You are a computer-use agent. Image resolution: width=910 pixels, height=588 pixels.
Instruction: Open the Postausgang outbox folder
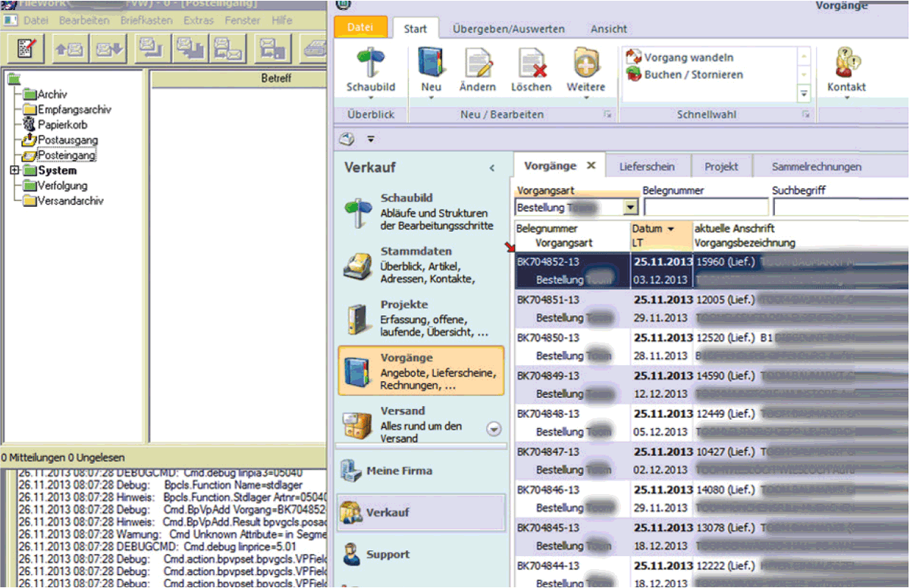[x=60, y=140]
